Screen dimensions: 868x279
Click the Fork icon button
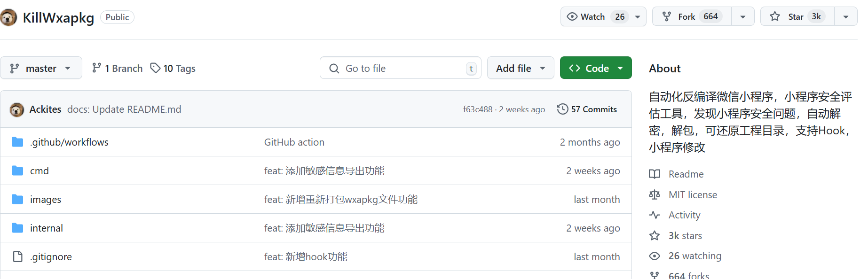667,17
